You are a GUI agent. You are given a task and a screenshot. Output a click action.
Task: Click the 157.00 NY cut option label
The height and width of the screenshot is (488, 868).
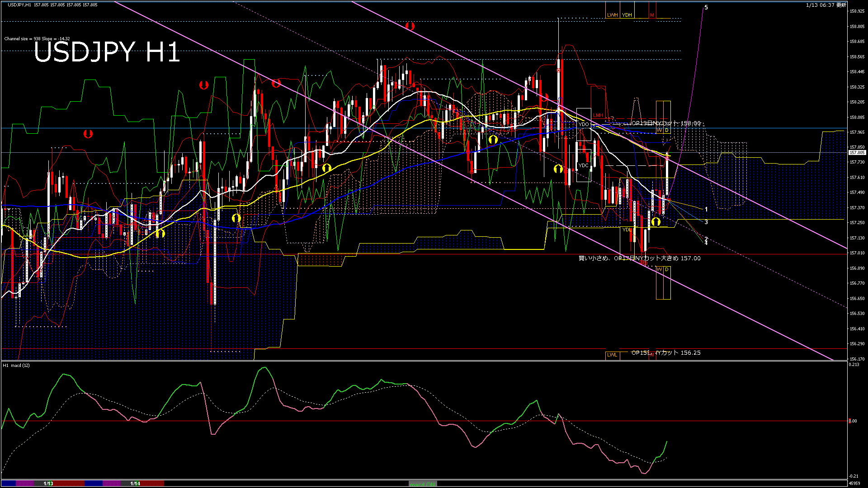tap(639, 258)
